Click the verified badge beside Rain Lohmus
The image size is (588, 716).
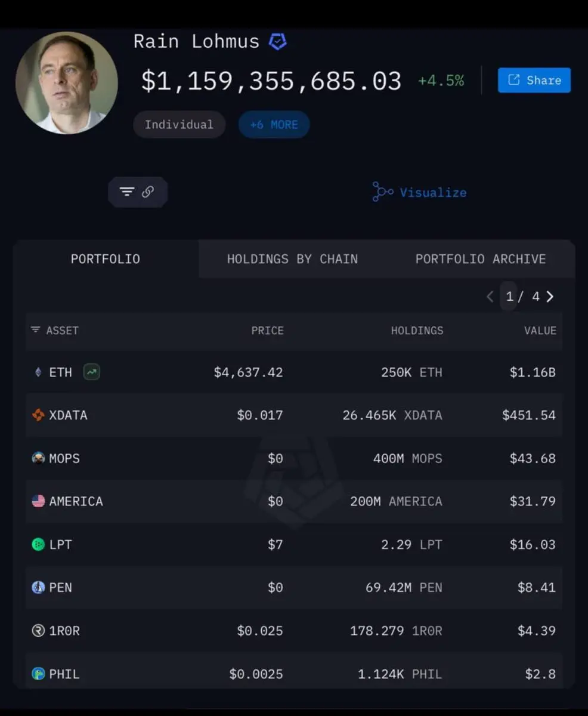278,42
